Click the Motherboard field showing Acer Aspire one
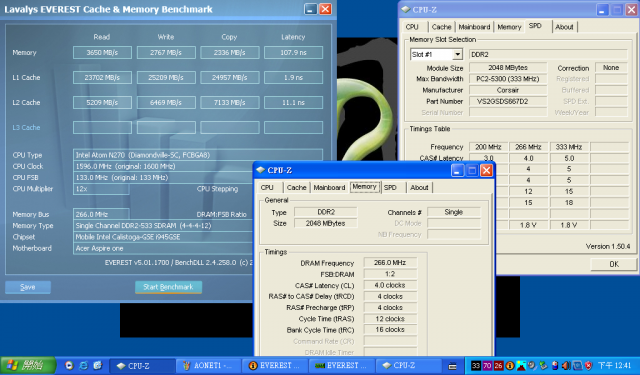640x375 pixels. click(162, 248)
